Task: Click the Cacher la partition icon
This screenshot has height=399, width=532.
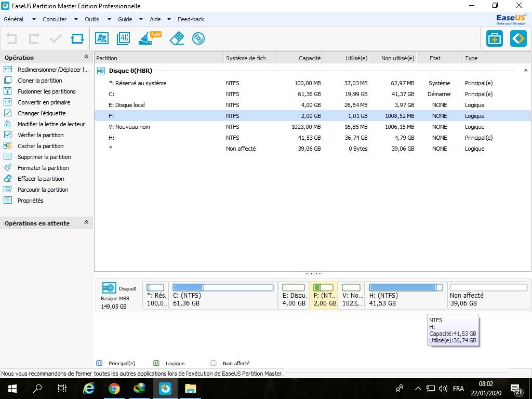Action: (7, 145)
